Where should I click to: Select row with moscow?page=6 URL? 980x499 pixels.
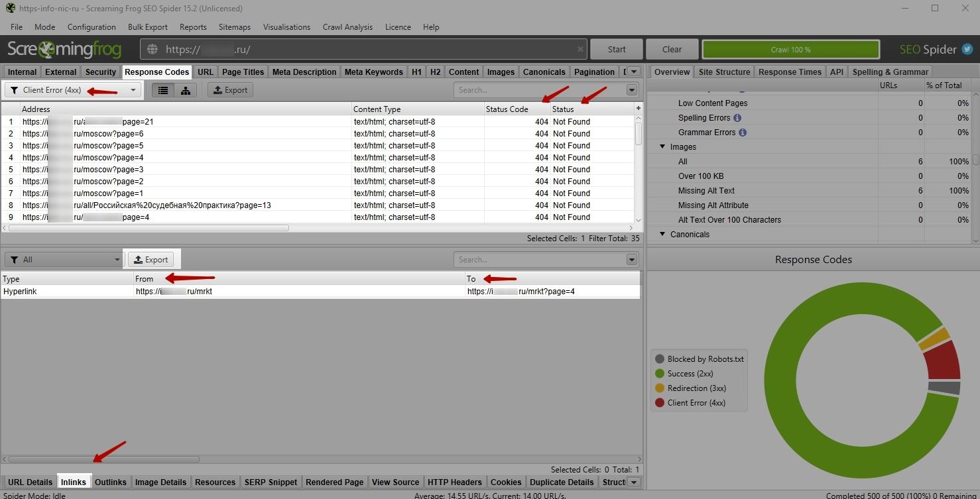tap(318, 134)
